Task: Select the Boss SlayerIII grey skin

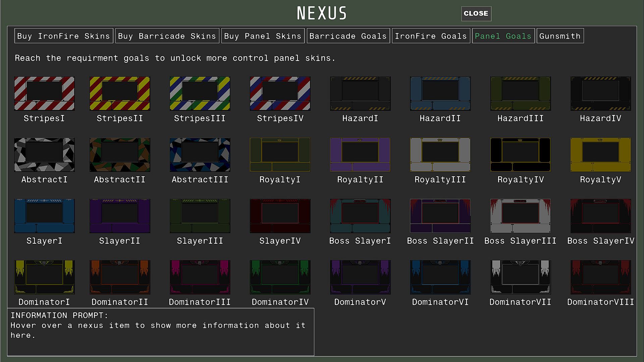Action: (x=521, y=216)
